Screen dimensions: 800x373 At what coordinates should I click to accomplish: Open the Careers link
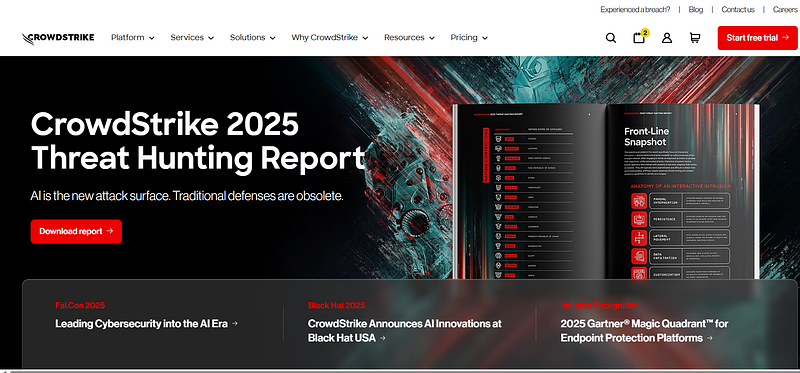[785, 9]
